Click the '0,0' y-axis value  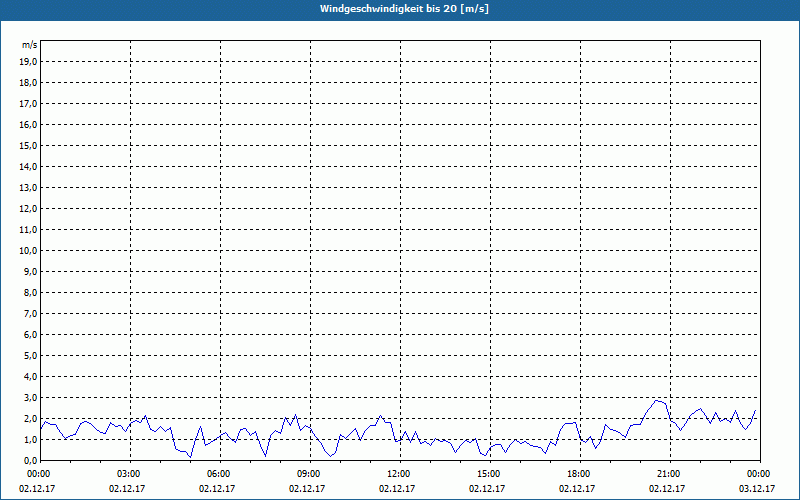pyautogui.click(x=30, y=460)
